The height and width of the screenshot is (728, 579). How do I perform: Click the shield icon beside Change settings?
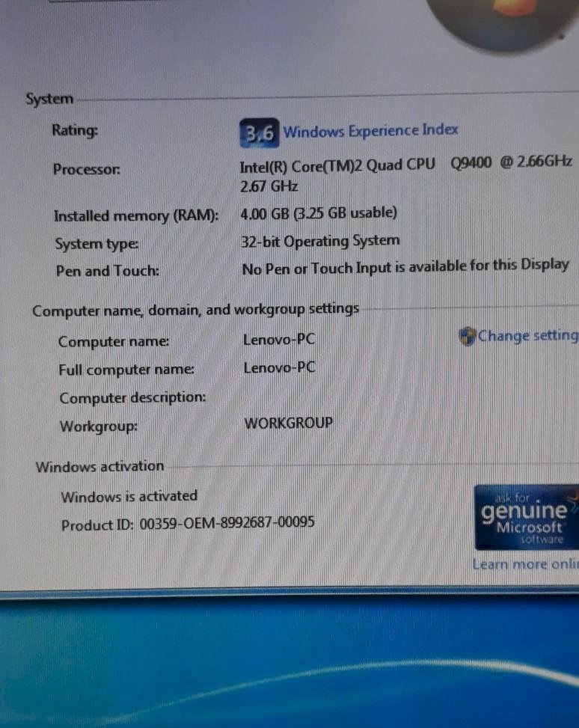pos(468,336)
